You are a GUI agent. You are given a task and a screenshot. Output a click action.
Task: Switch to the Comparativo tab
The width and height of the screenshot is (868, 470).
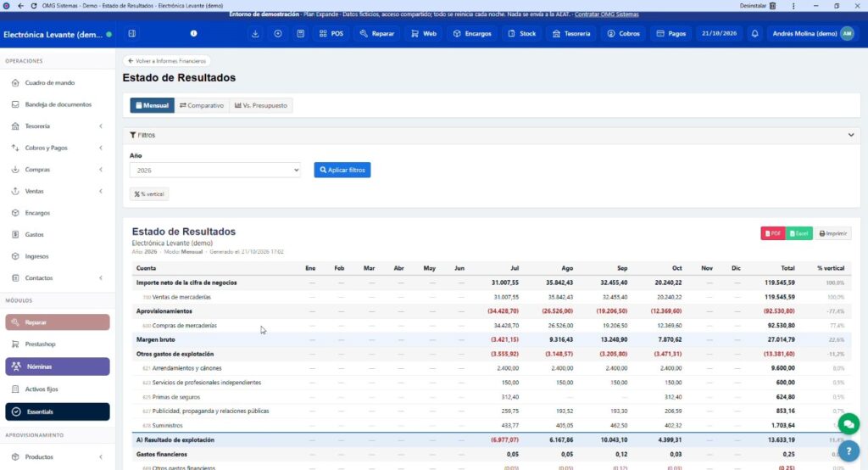(202, 105)
